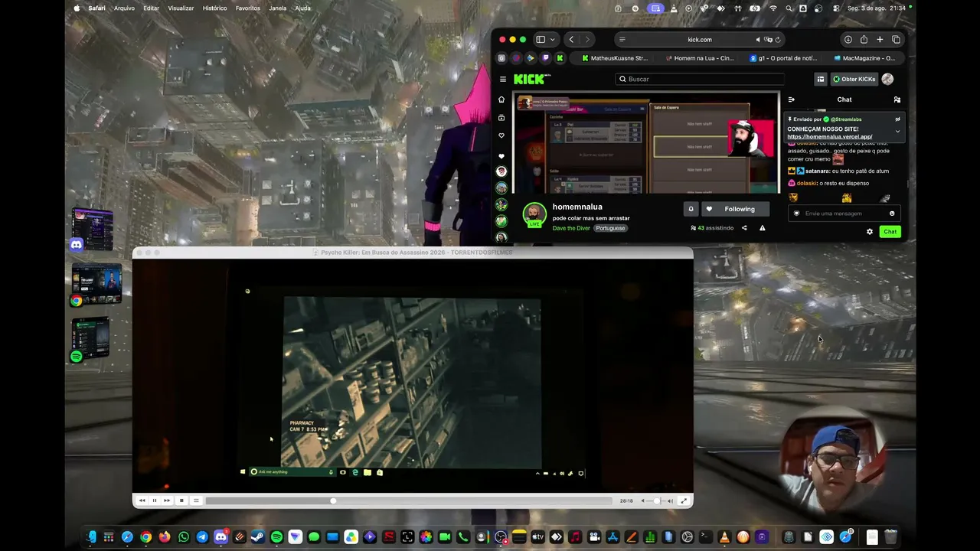Stop the movie playback
The image size is (980, 551).
pyautogui.click(x=181, y=500)
